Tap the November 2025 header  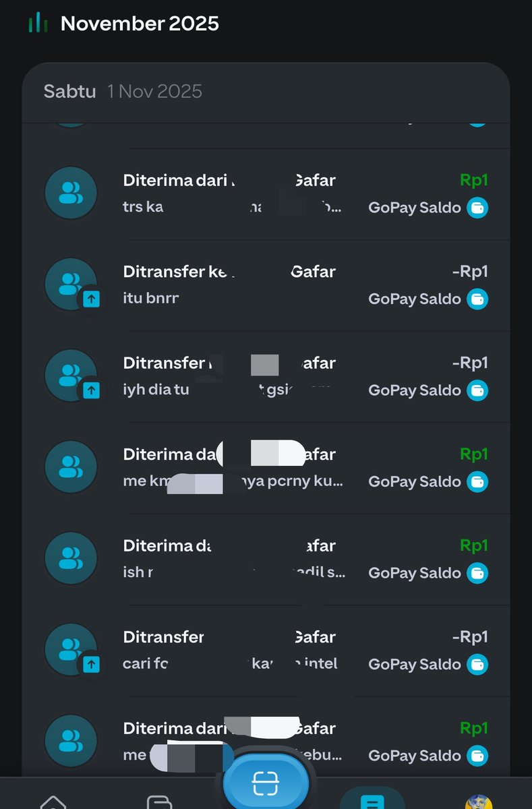click(140, 24)
